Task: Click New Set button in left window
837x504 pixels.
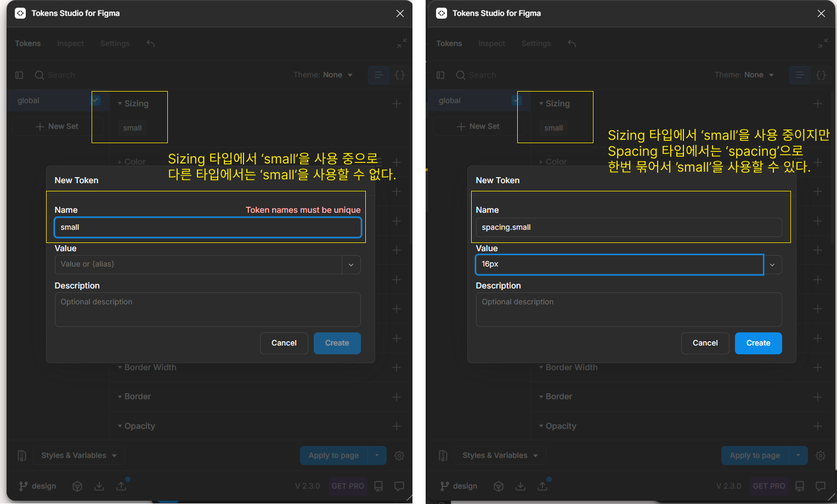Action: point(57,127)
